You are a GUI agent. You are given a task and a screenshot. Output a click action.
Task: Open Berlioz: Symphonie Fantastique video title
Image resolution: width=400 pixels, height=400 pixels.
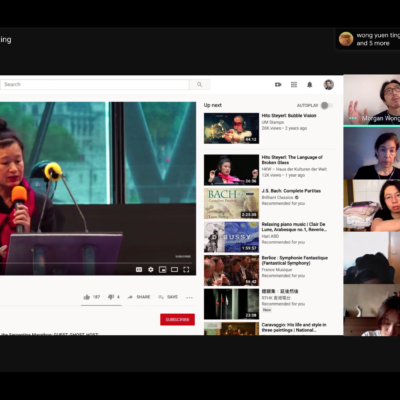click(x=295, y=260)
